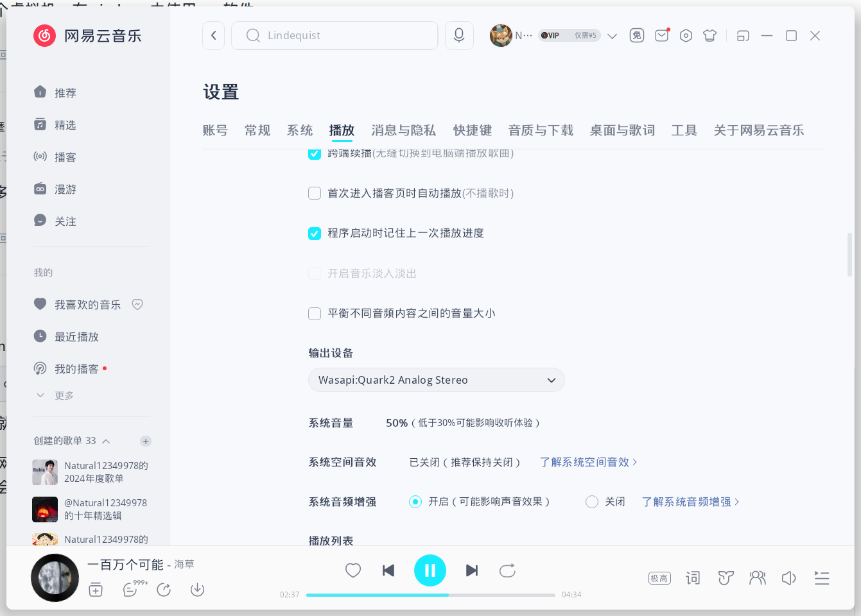This screenshot has height=616, width=861.
Task: Open the listen-together people icon
Action: point(758,578)
